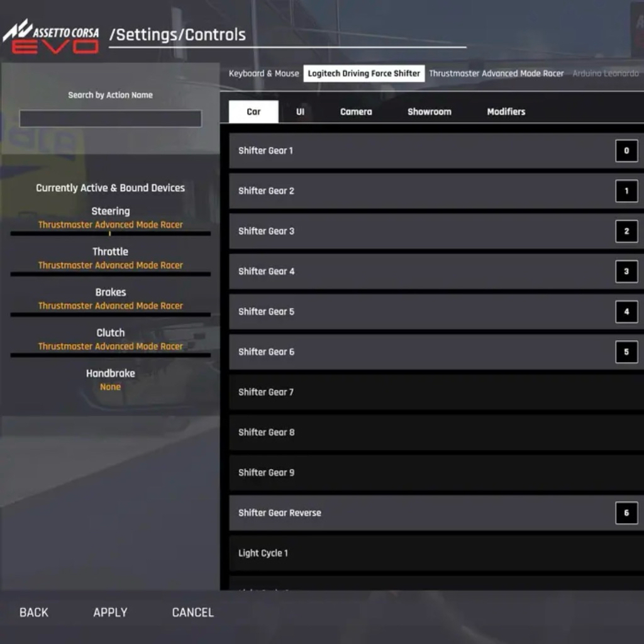Screen dimensions: 644x644
Task: Click Throttle's Thrustmaster Advanced Mode Racer text
Action: [x=111, y=265]
